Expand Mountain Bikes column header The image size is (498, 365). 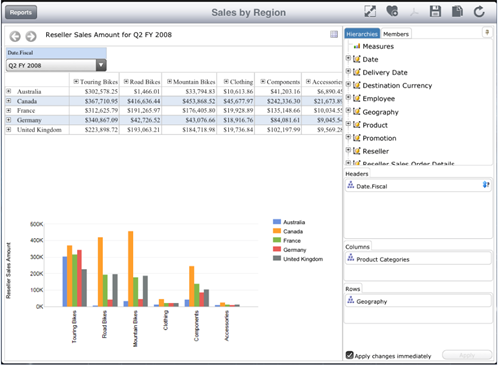tap(169, 81)
